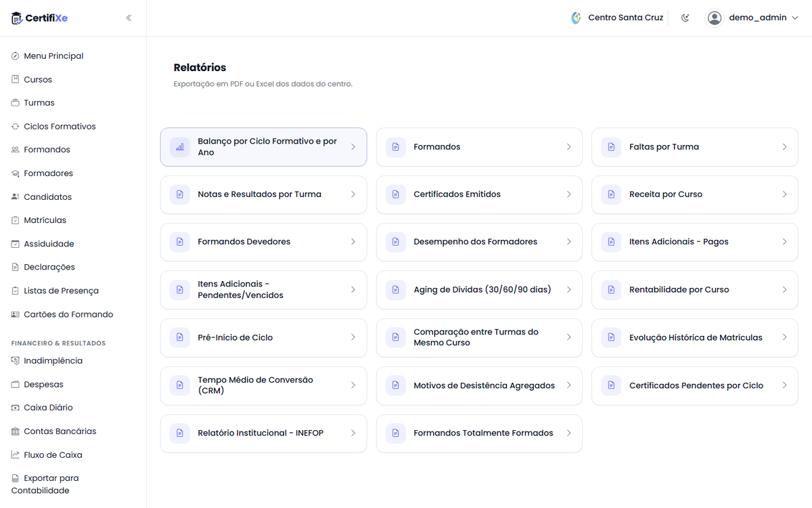812x508 pixels.
Task: Click chevron on Rentabilidade por Curso card
Action: pos(784,290)
